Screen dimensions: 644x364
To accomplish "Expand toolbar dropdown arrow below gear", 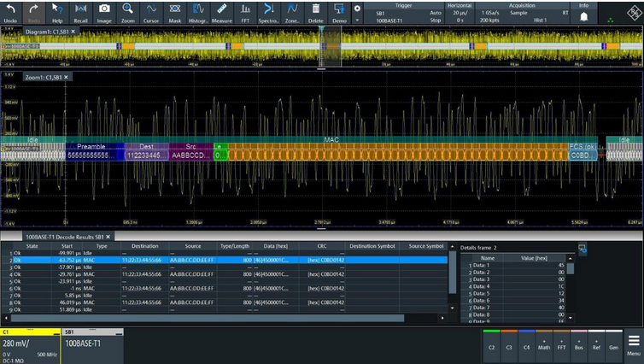I will [x=357, y=21].
